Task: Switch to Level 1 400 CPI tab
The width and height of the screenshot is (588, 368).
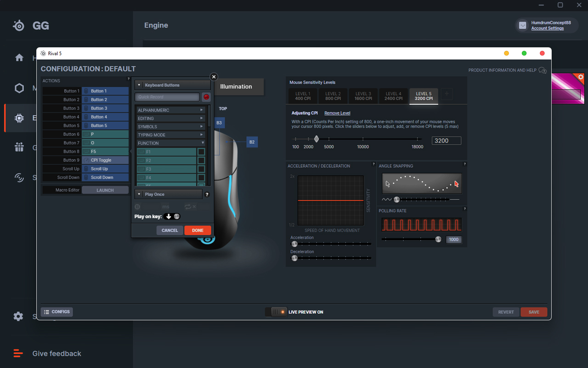Action: click(303, 96)
